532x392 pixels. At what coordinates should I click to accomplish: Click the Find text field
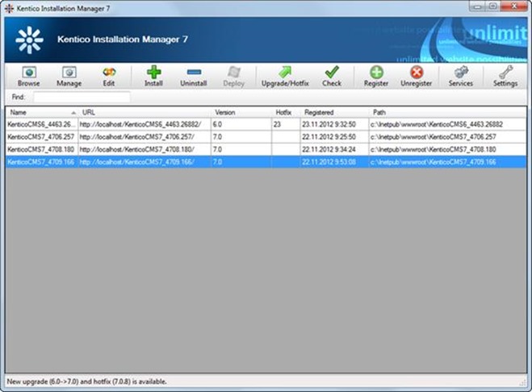(81, 97)
